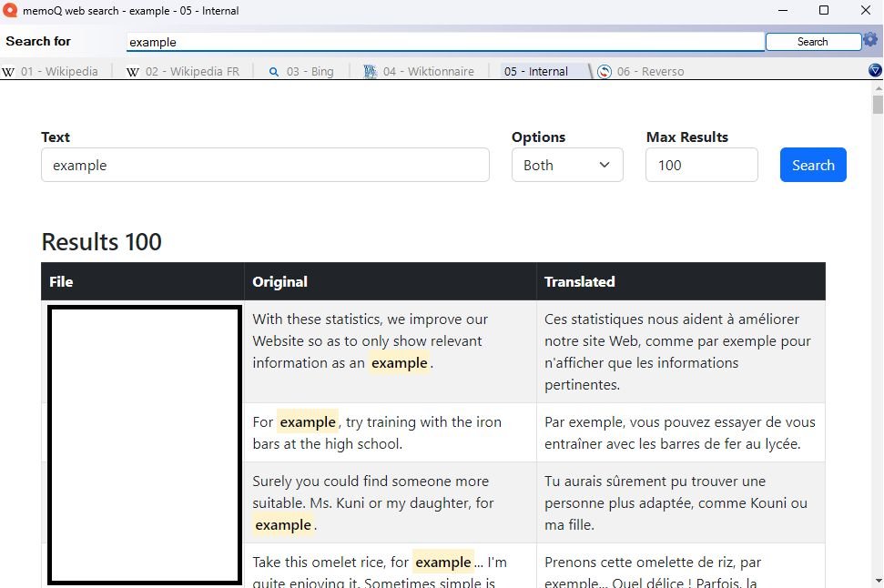Viewport: 884px width, 588px height.
Task: Click the Search for field at the top
Action: [x=444, y=42]
